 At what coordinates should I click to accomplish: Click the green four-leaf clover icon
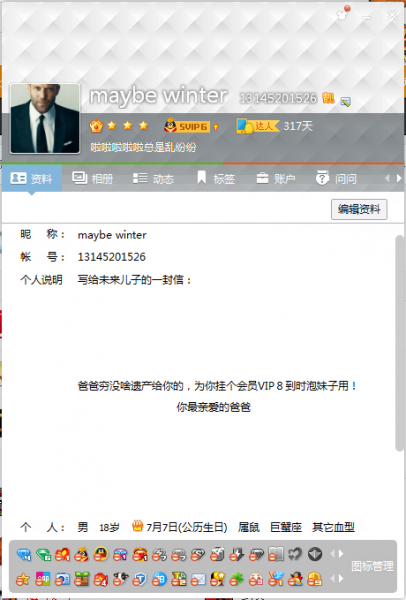[236, 579]
